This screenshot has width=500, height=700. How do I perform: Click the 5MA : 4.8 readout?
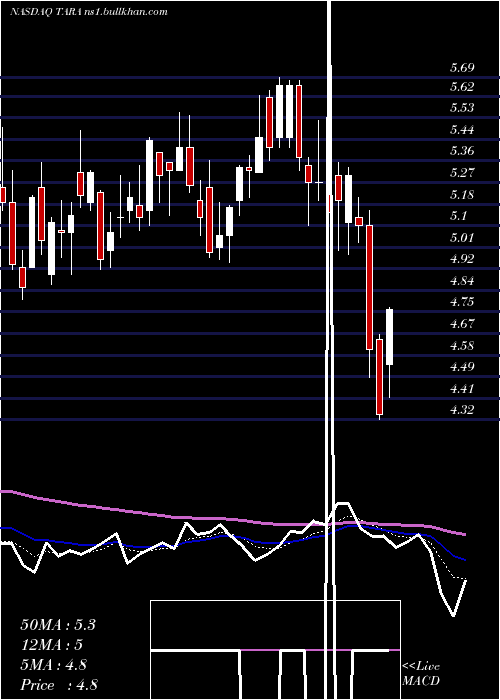coord(54,665)
